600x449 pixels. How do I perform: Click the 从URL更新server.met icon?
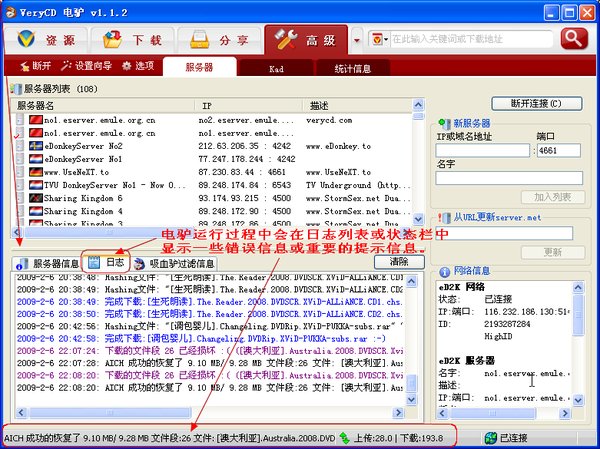445,218
